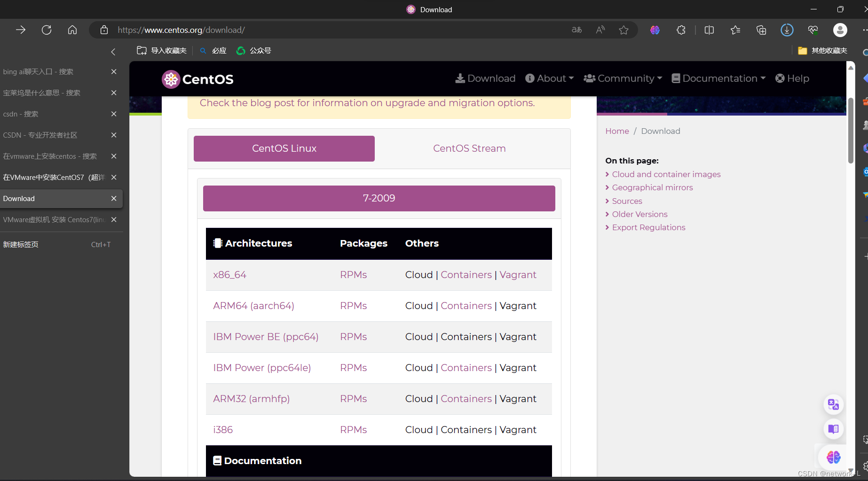Open favorites list icon

click(735, 30)
